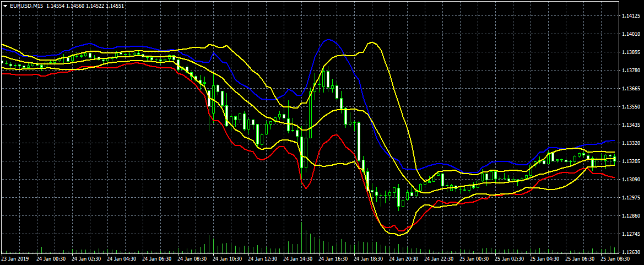Click the 1.12975 price axis label

(x=632, y=198)
